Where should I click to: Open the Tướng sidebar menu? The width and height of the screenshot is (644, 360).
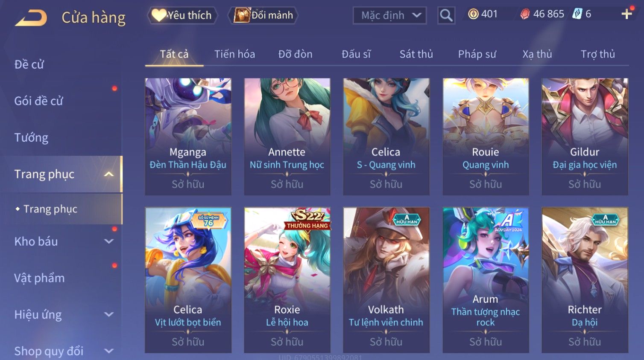pyautogui.click(x=31, y=138)
